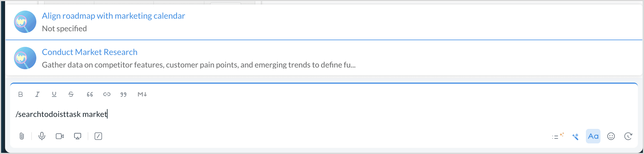Screen dimensions: 644x154
Task: Toggle bold text formatting
Action: tap(20, 94)
